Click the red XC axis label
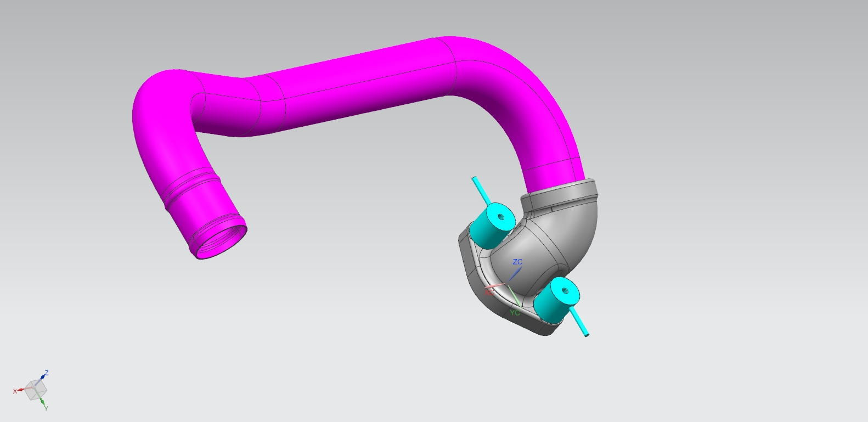868x422 pixels. point(489,292)
